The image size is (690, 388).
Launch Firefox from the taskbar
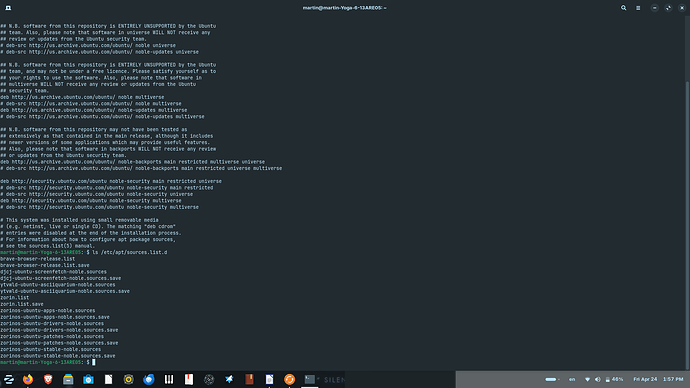tap(28, 379)
